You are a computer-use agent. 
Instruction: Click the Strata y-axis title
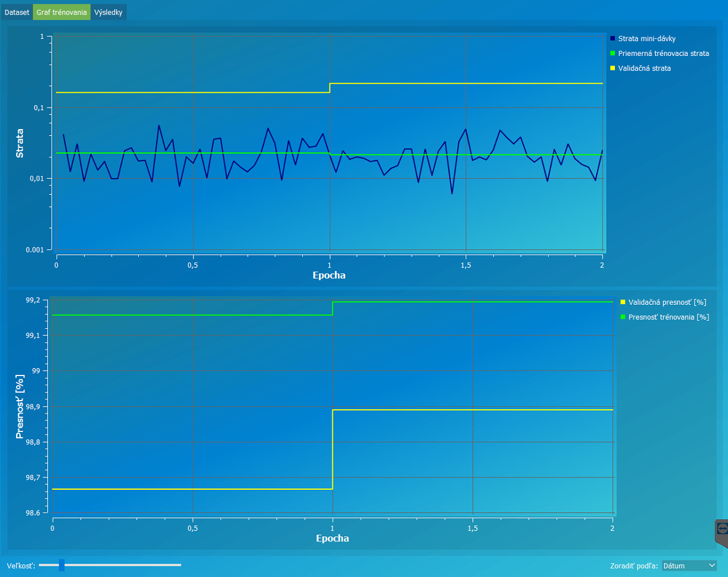[20, 143]
